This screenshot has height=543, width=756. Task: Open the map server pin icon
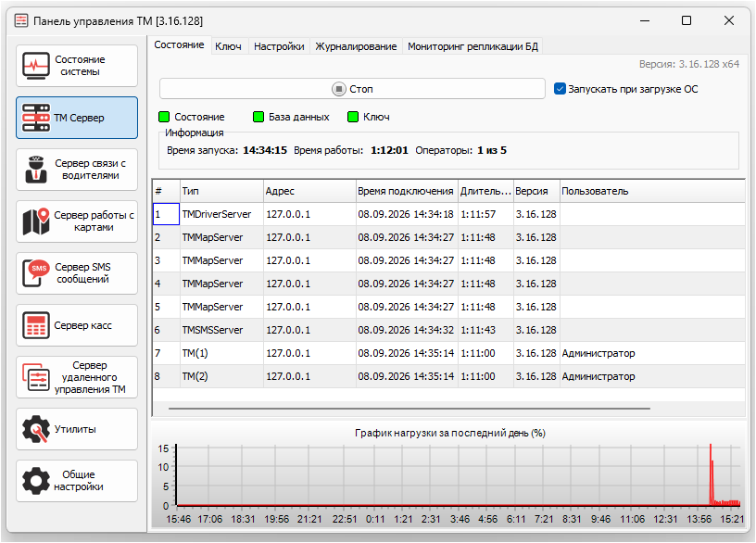pyautogui.click(x=36, y=221)
